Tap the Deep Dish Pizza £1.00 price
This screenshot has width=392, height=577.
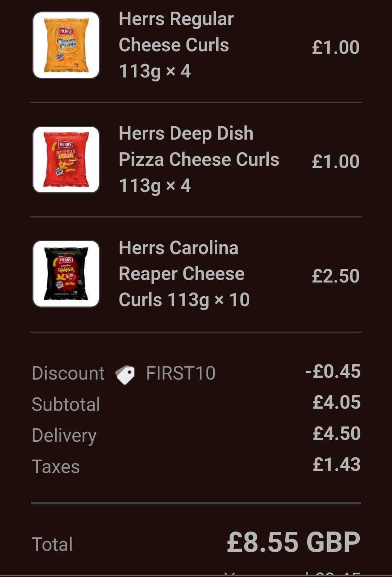point(335,161)
